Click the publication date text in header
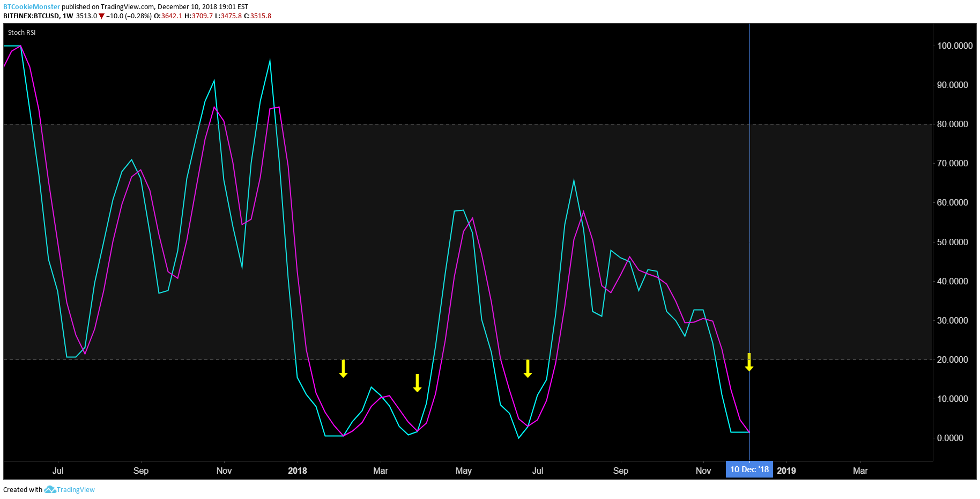 [203, 7]
